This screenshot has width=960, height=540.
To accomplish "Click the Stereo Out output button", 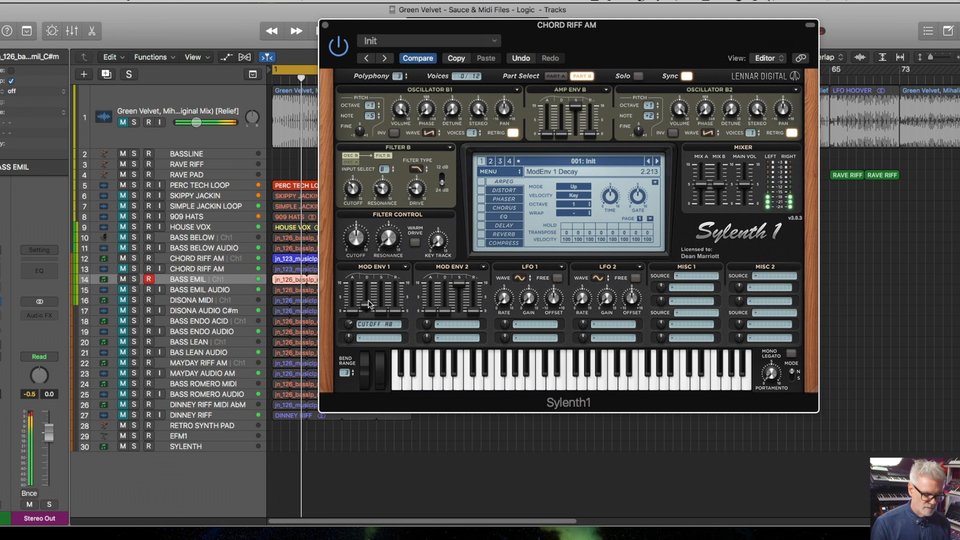I will coord(39,519).
